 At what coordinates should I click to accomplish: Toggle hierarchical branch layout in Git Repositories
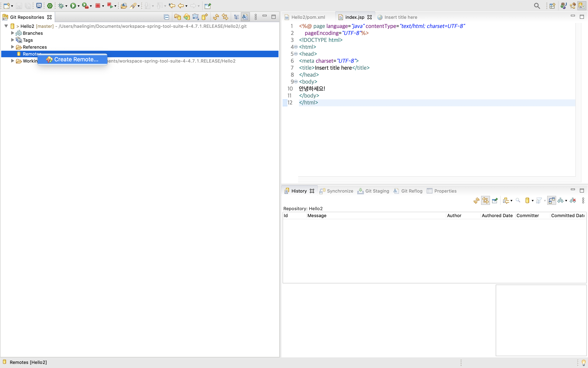point(236,17)
